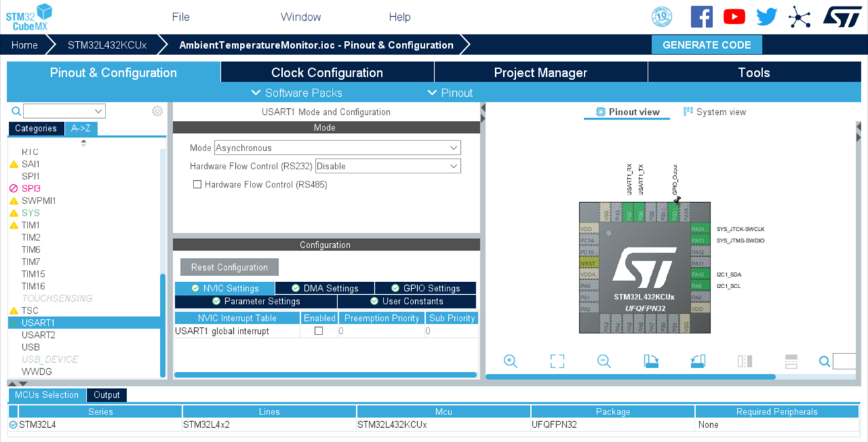Click the Reset Configuration button

pyautogui.click(x=229, y=267)
